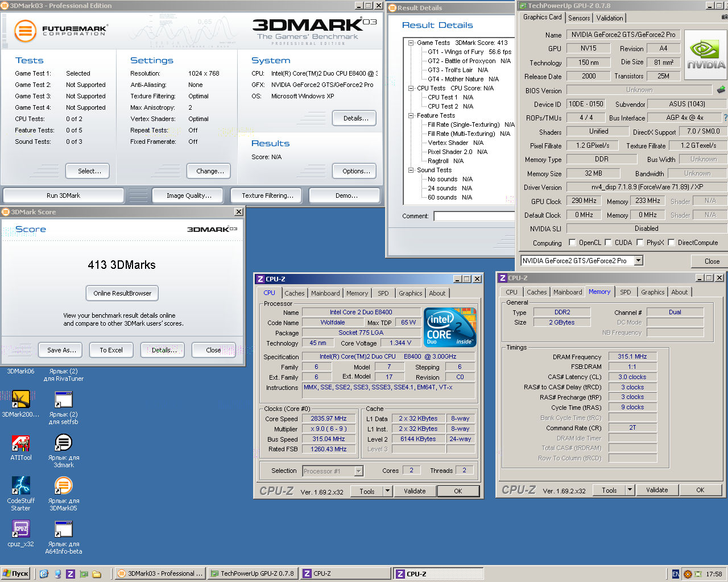Open Caches tab in CPU-Z CPU window

pos(295,293)
